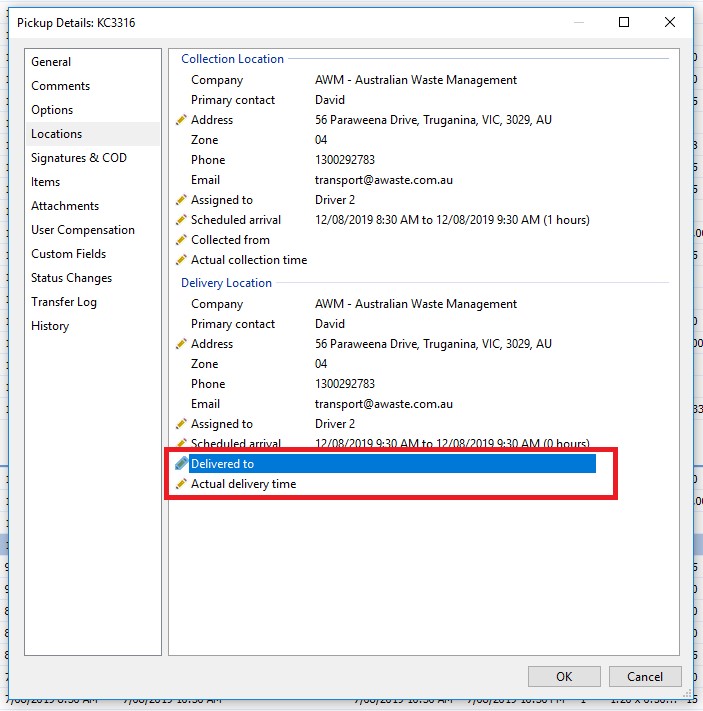Click the pencil icon beside delivery Assigned to
This screenshot has height=711, width=703.
(x=181, y=424)
